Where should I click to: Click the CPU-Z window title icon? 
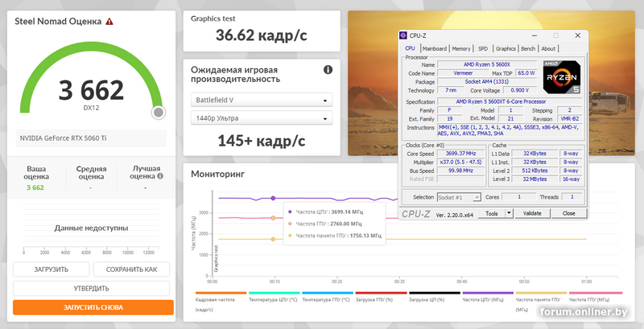pyautogui.click(x=403, y=35)
